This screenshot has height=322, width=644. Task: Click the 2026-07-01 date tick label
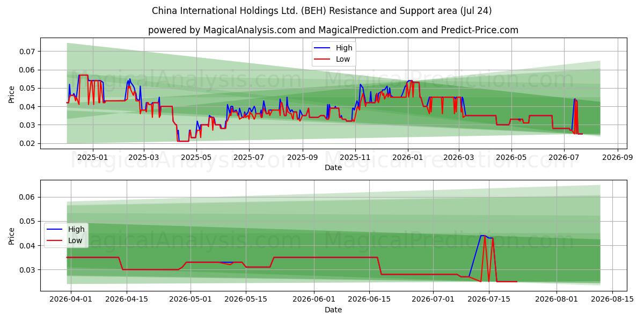[433, 300]
